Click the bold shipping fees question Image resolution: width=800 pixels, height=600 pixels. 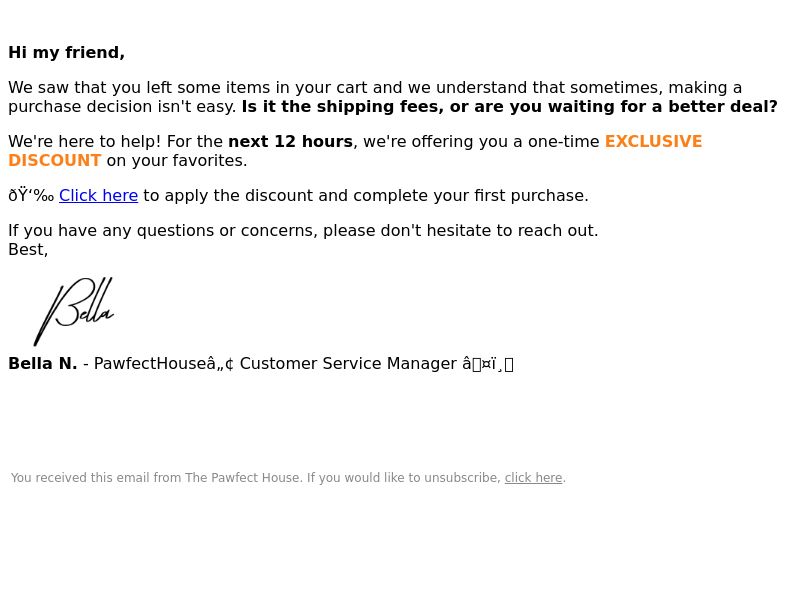point(510,107)
